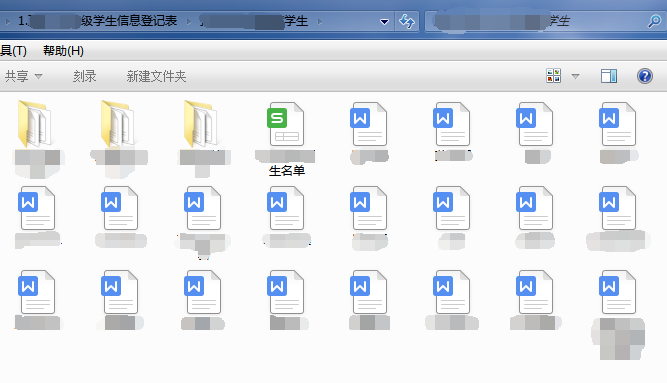Screen dimensions: 667x383
Task: Click the 刻录 burn button
Action: click(x=84, y=77)
